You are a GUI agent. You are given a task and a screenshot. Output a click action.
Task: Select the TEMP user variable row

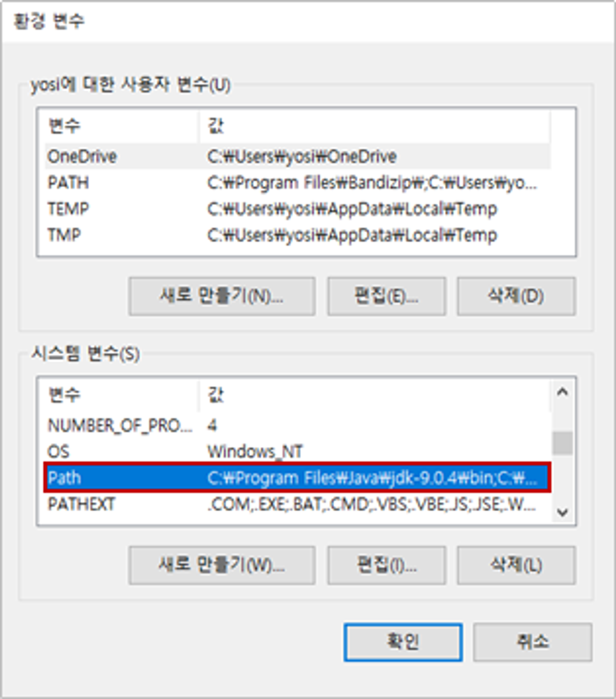point(298,209)
